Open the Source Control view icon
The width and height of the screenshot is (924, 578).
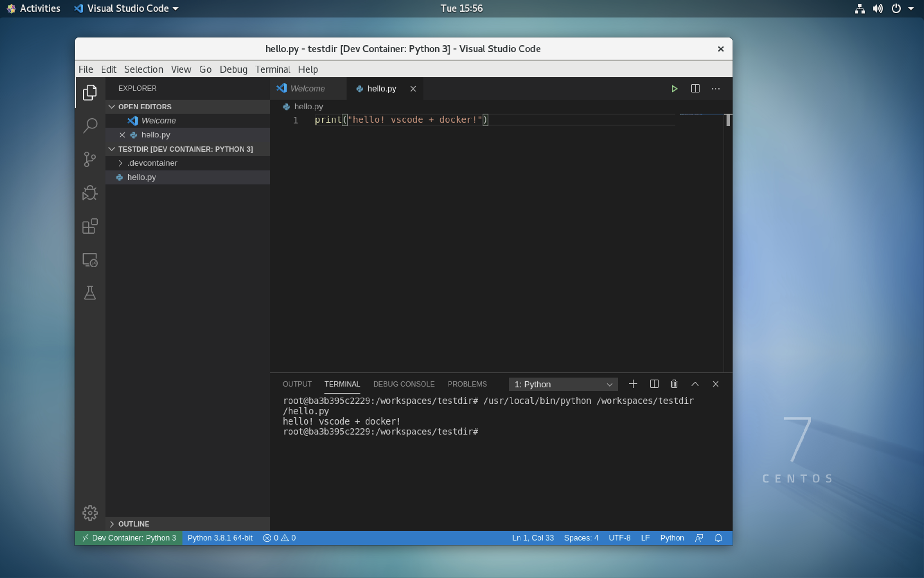click(x=90, y=159)
